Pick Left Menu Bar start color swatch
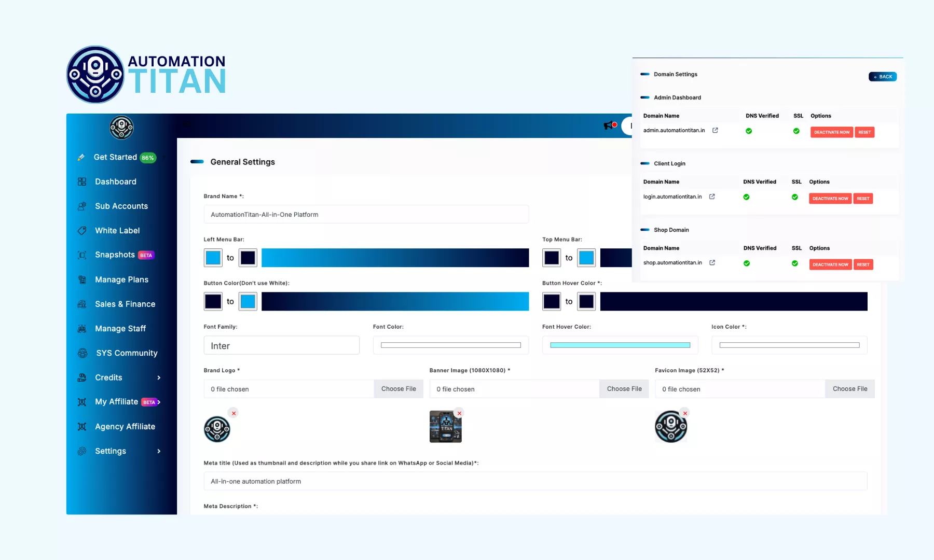Image resolution: width=934 pixels, height=560 pixels. click(x=213, y=258)
